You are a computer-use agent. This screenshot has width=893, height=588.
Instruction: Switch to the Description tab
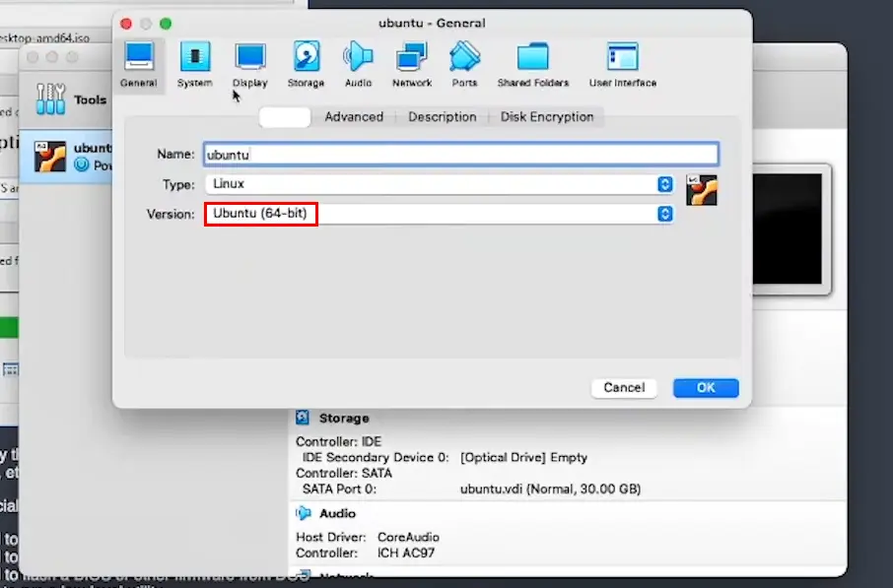point(443,116)
